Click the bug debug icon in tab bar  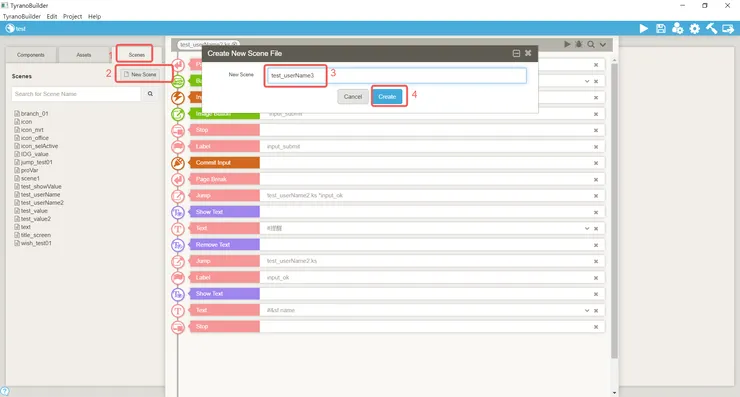point(579,44)
